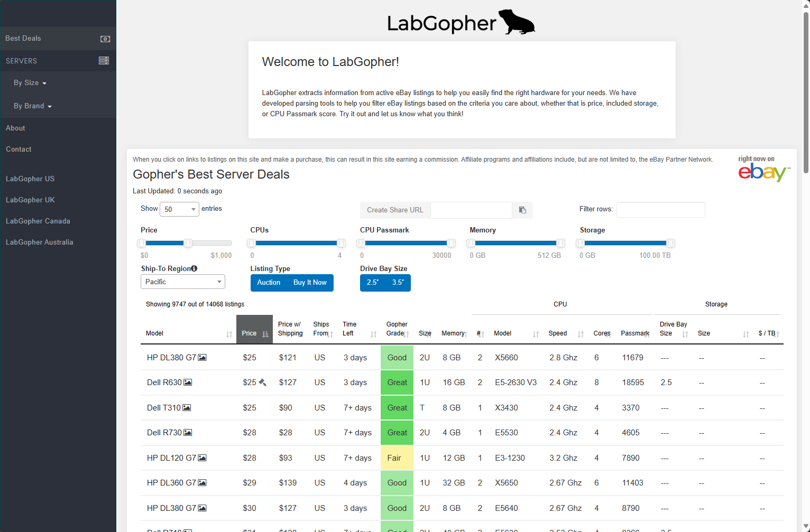Focus the Filter rows input field
810x532 pixels.
click(x=661, y=210)
